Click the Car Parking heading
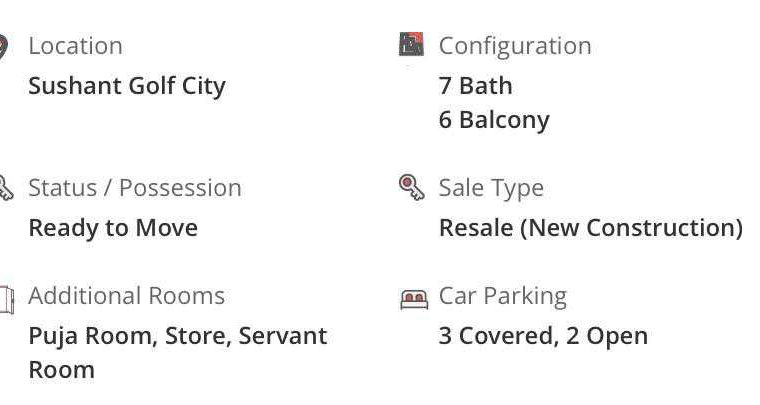The height and width of the screenshot is (405, 760). click(502, 296)
